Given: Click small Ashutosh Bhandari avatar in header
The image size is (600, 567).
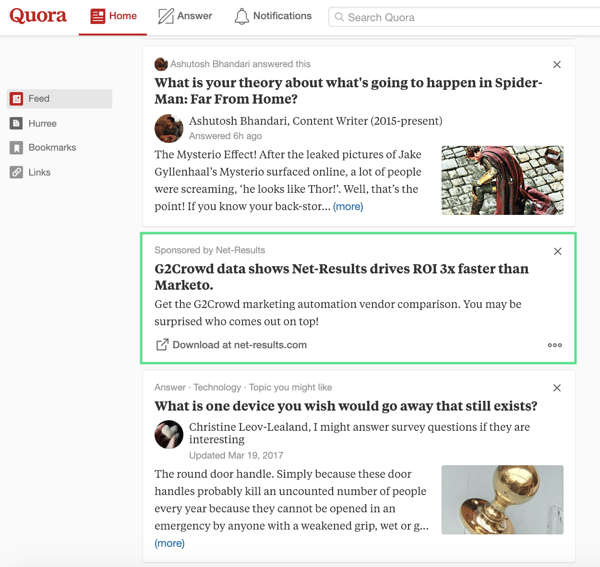Looking at the screenshot, I should [161, 64].
